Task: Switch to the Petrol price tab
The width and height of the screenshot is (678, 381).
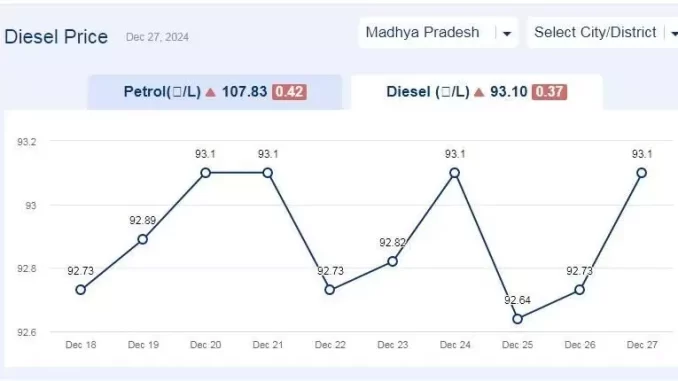Action: tap(215, 92)
